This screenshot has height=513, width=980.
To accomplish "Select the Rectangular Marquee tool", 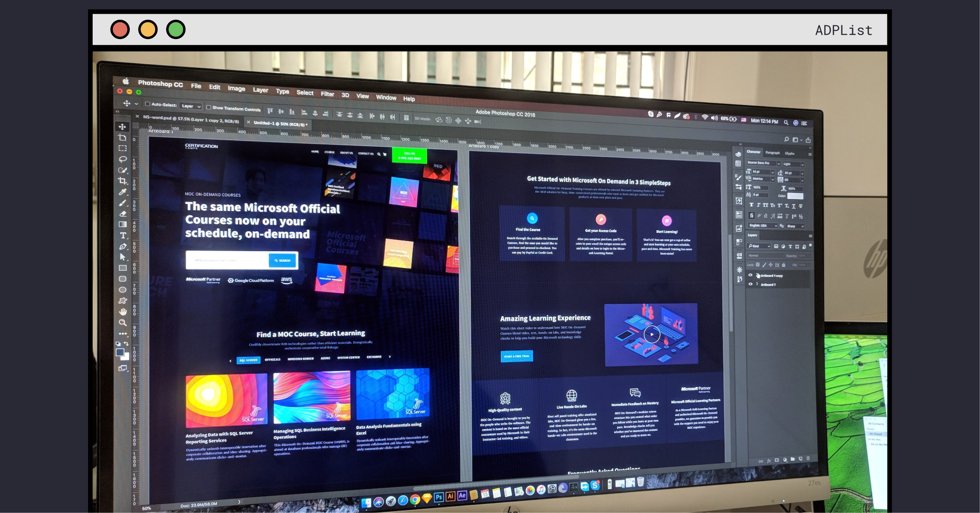I will (x=122, y=148).
